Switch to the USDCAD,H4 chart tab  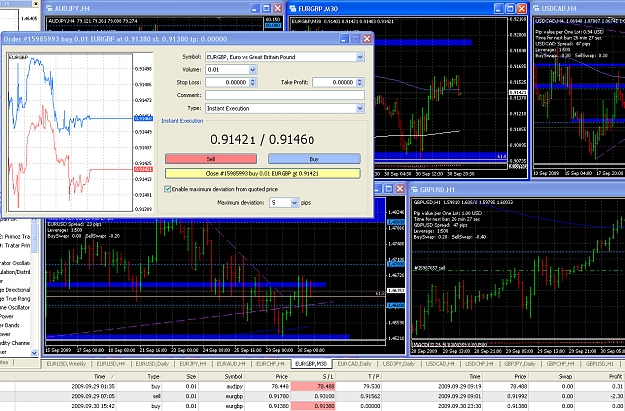pyautogui.click(x=440, y=364)
